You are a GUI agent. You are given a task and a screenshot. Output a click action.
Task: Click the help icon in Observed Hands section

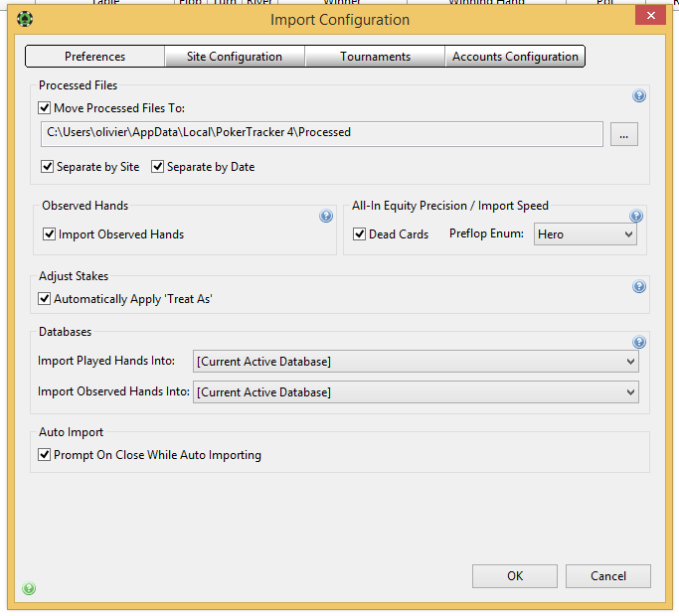326,216
